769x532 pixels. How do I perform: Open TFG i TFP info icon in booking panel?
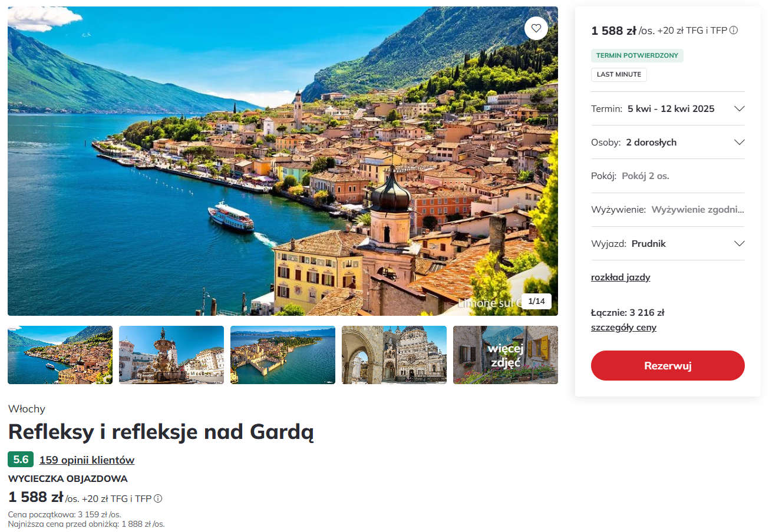point(734,30)
